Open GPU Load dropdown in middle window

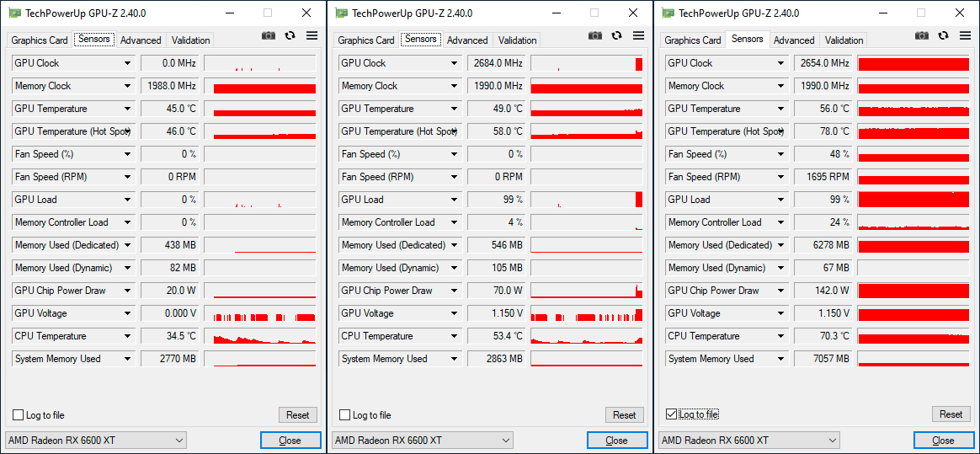coord(455,200)
